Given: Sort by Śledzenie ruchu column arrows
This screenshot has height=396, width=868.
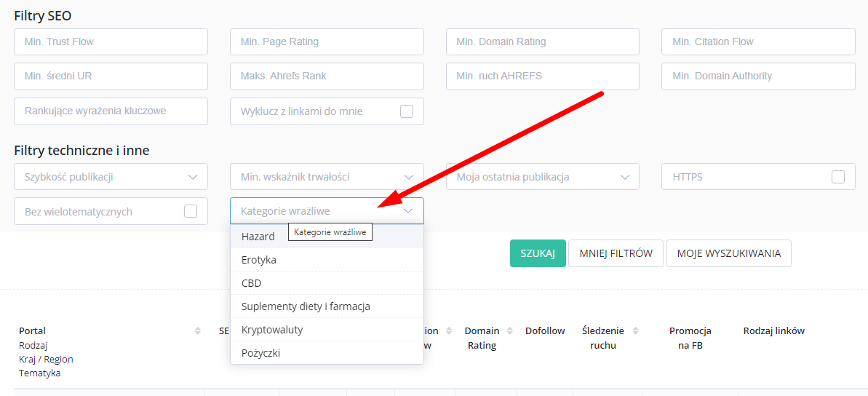Looking at the screenshot, I should pyautogui.click(x=635, y=330).
